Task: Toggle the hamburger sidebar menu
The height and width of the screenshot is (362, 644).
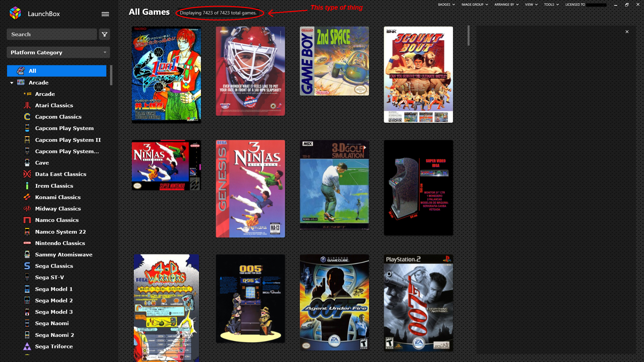Action: (x=105, y=14)
